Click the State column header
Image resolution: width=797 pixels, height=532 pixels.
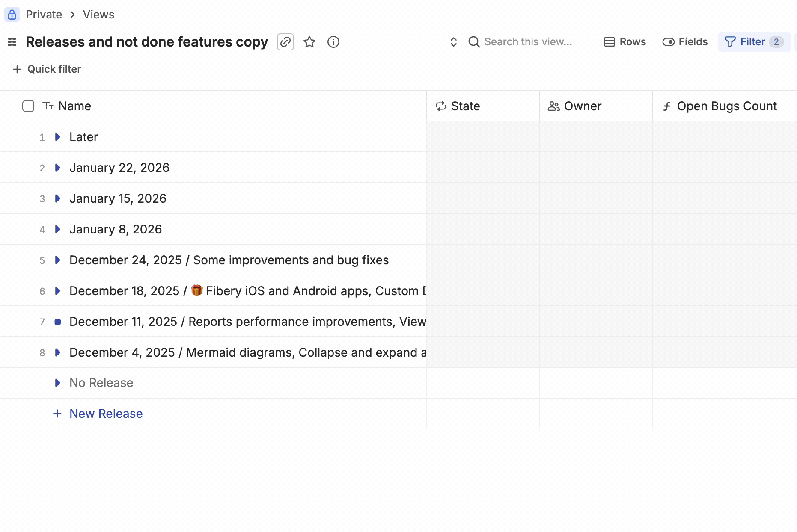click(x=466, y=106)
